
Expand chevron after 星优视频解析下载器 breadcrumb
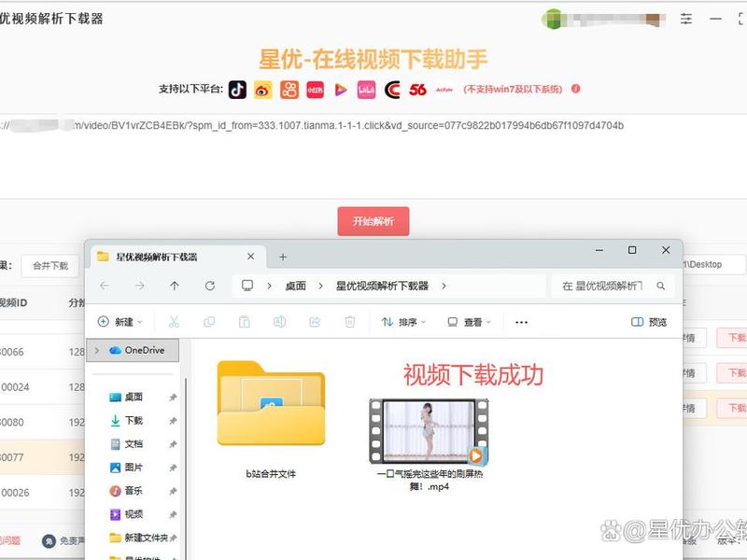pyautogui.click(x=444, y=286)
